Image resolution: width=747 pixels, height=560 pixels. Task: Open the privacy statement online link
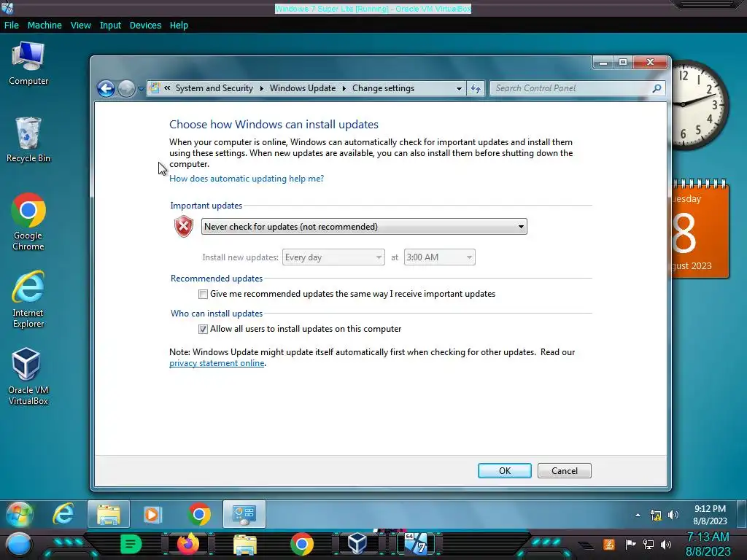point(217,363)
